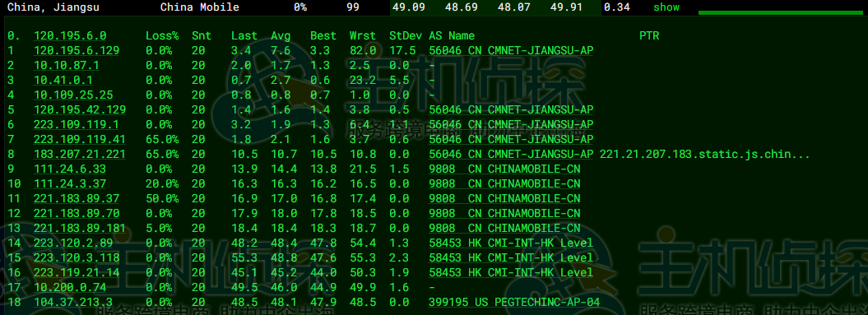
Task: Open IP 223.120.2.89 link
Action: pyautogui.click(x=73, y=243)
